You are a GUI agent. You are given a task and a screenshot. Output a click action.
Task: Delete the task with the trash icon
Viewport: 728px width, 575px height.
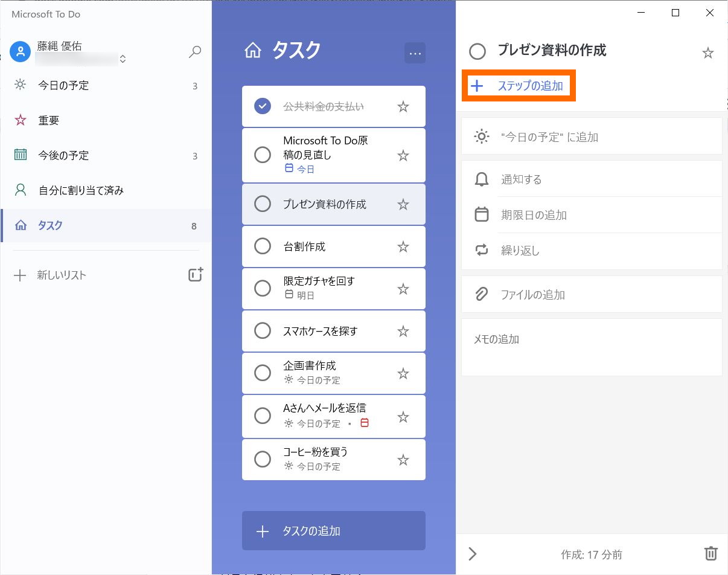point(710,554)
